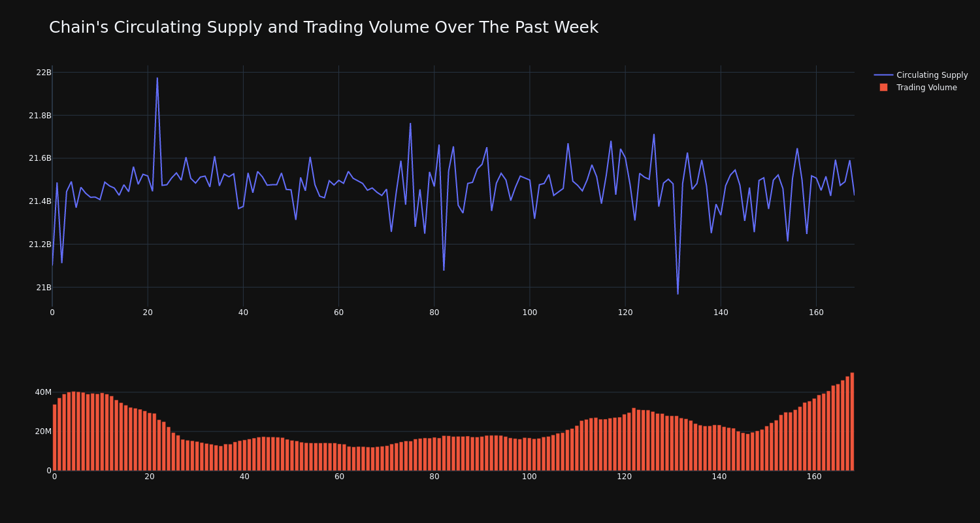Select the chart title text
The width and height of the screenshot is (980, 523).
point(323,27)
